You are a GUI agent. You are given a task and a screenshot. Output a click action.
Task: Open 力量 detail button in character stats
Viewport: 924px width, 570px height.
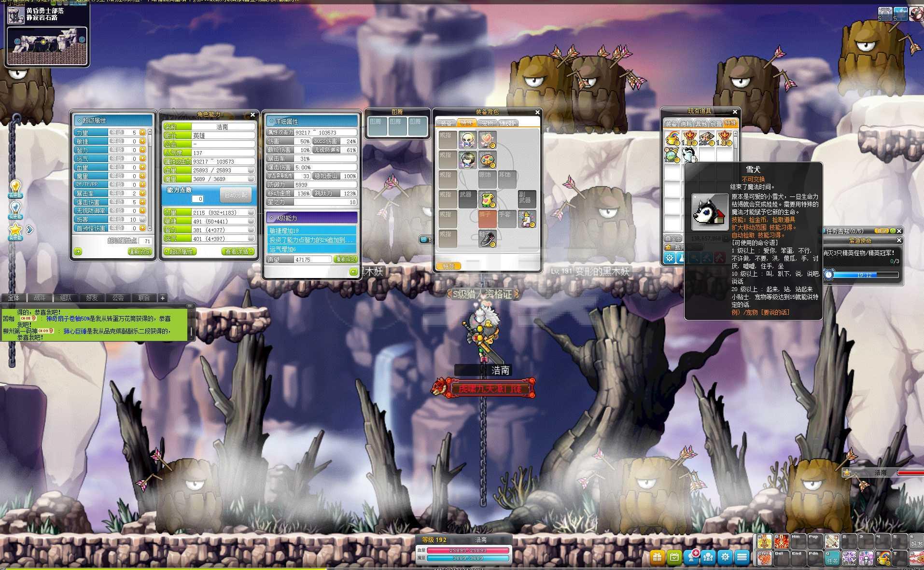click(251, 212)
